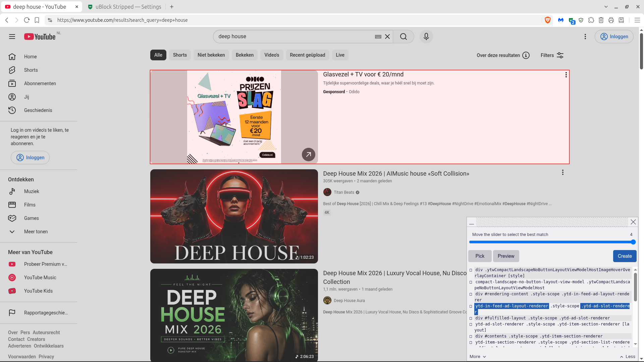Toggle checkbox for 'div #fulfilled-layout' row
The width and height of the screenshot is (644, 362).
[x=471, y=318]
